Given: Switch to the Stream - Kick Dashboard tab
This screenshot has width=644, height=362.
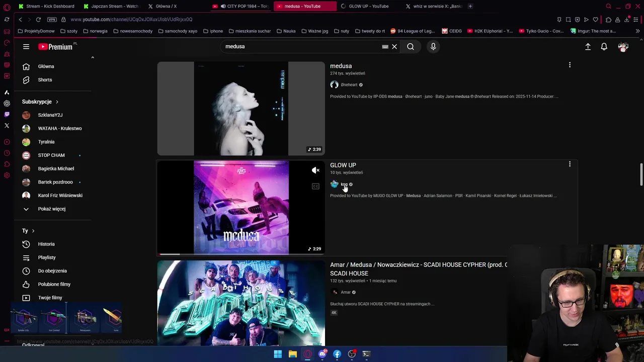Looking at the screenshot, I should point(46,6).
